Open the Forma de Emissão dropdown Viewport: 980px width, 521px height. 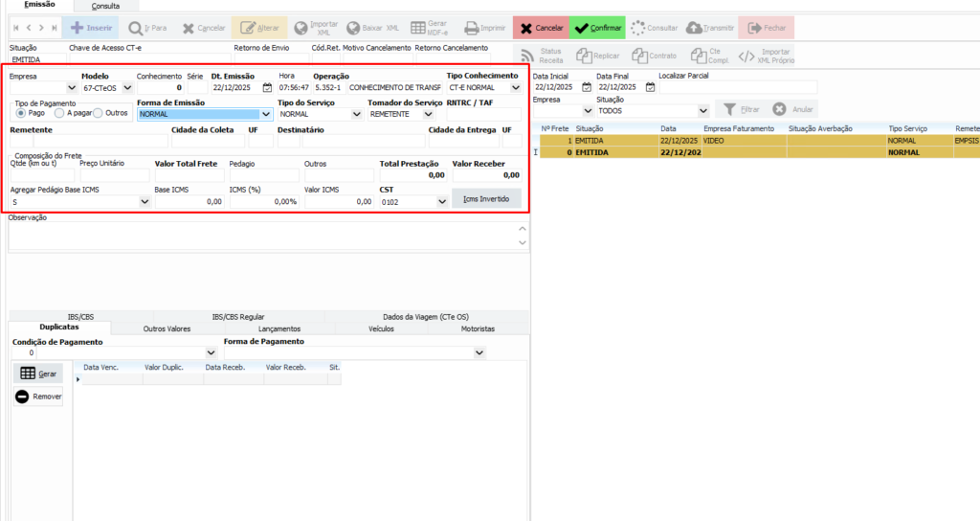tap(266, 114)
